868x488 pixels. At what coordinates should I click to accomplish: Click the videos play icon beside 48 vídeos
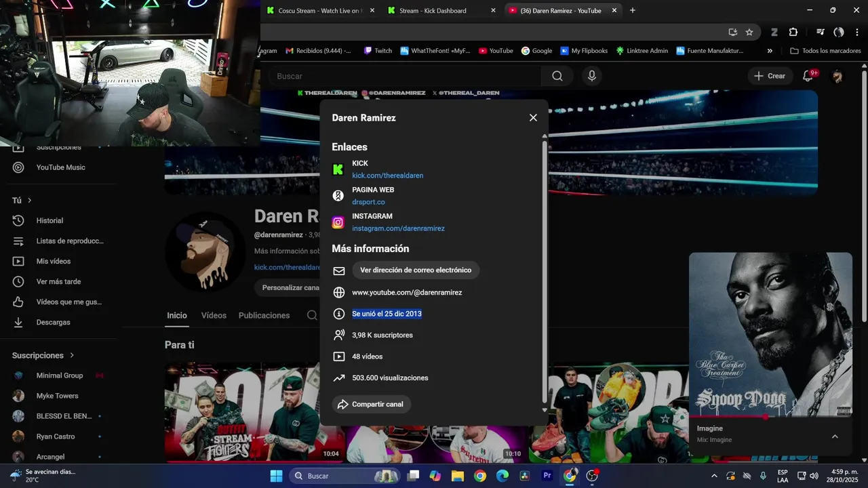(339, 357)
